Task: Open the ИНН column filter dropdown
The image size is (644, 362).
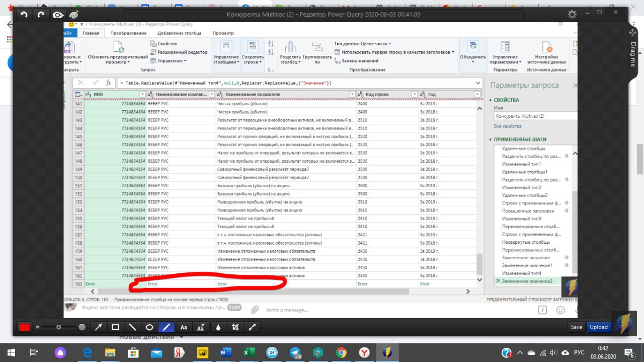Action: pyautogui.click(x=142, y=94)
